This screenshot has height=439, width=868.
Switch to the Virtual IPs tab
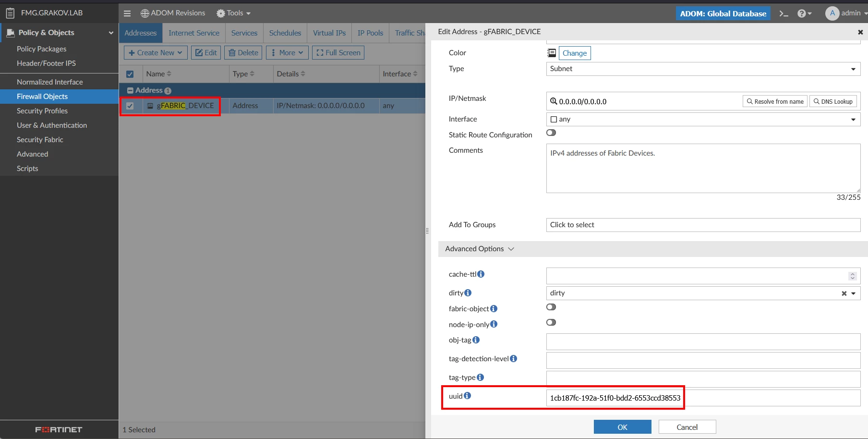[329, 33]
